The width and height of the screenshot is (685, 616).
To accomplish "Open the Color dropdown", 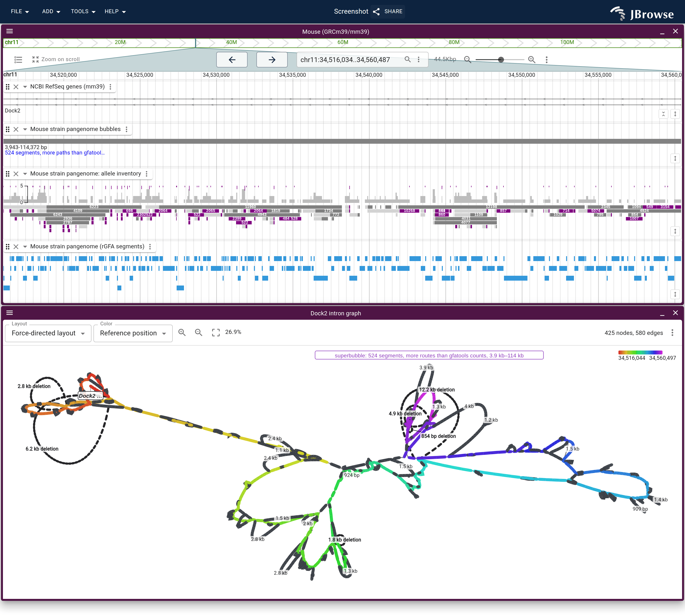I will coord(133,333).
